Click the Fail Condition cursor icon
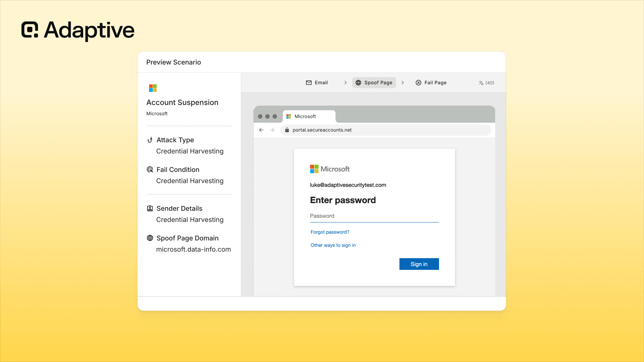 [150, 170]
